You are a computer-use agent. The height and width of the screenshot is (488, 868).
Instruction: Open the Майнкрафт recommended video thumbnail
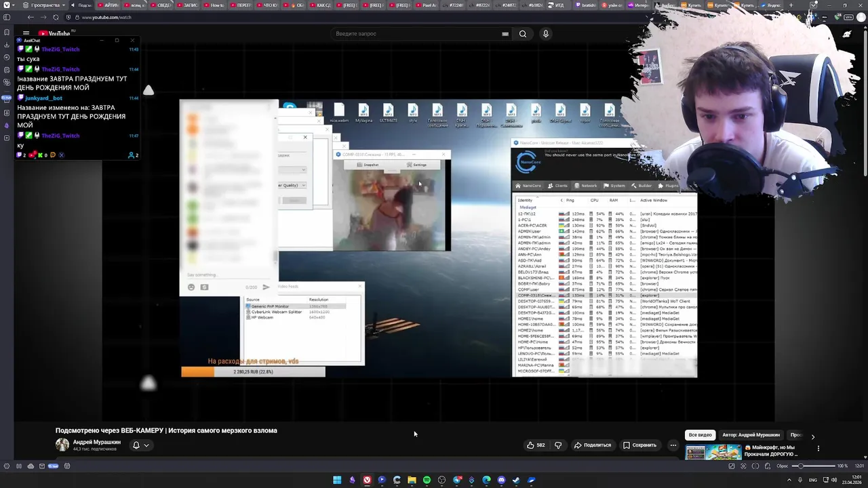coord(713,452)
